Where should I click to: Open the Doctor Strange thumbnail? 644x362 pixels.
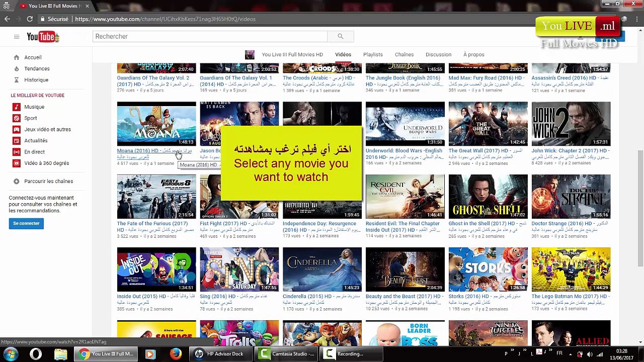click(571, 197)
